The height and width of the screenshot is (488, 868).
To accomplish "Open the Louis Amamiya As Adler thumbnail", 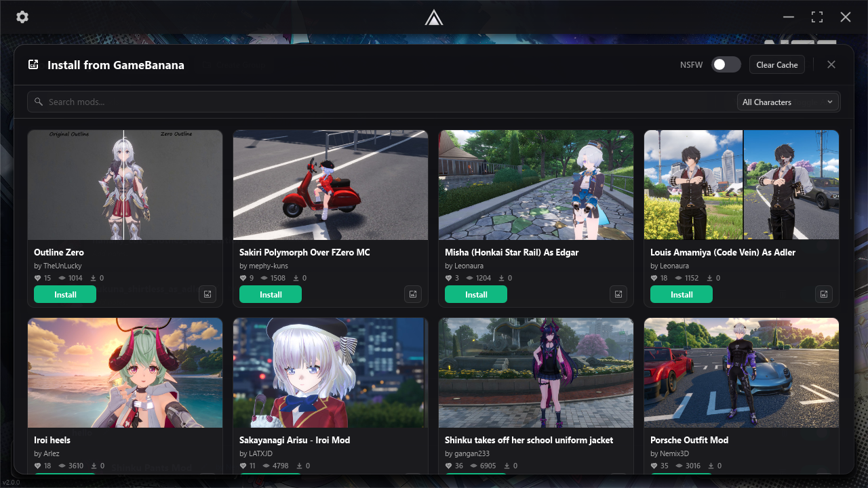I will coord(742,185).
